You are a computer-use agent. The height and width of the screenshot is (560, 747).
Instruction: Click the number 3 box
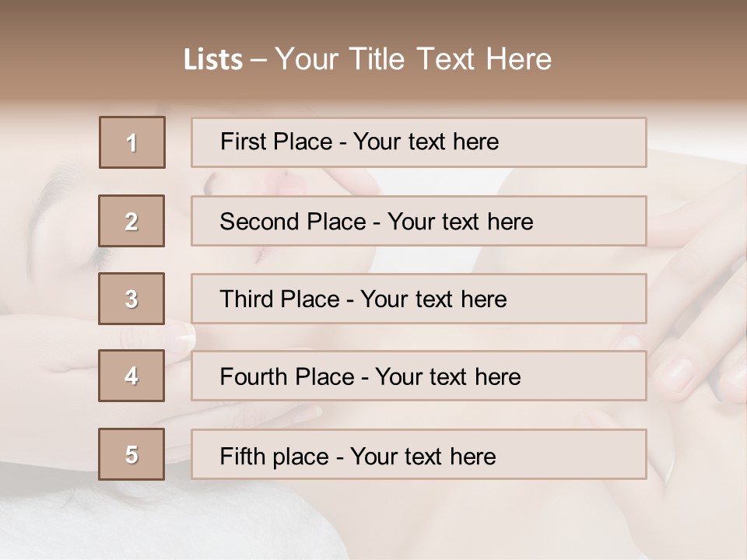click(132, 299)
